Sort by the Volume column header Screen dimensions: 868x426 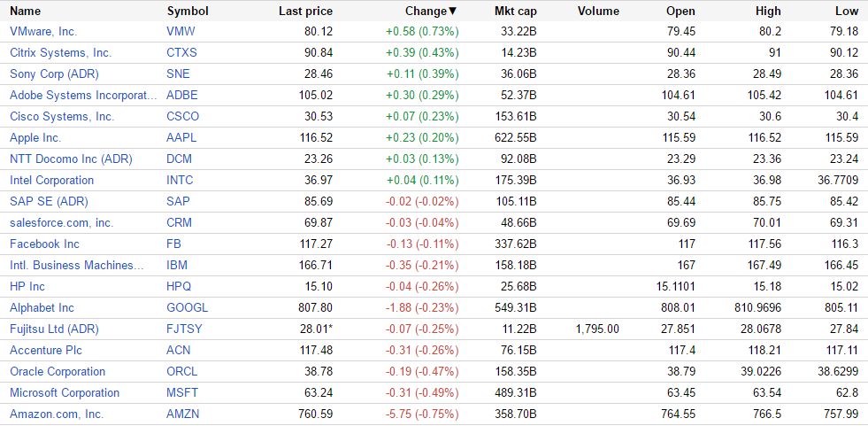click(598, 12)
